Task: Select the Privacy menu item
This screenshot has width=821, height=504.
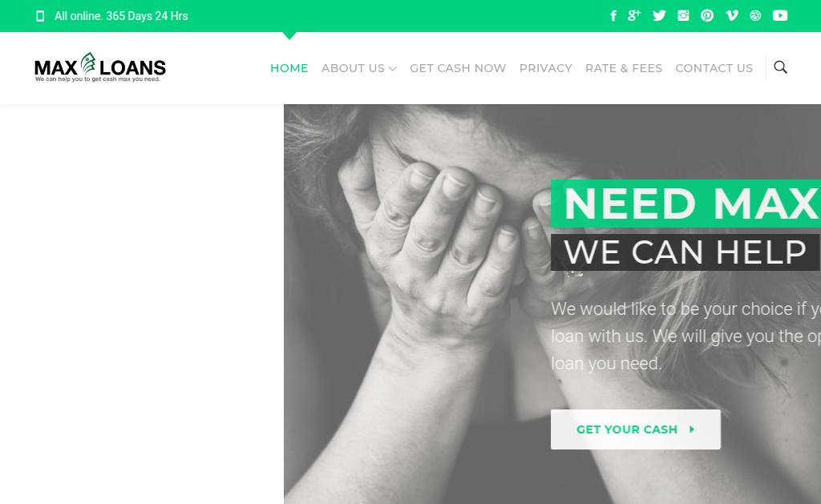Action: pos(545,68)
